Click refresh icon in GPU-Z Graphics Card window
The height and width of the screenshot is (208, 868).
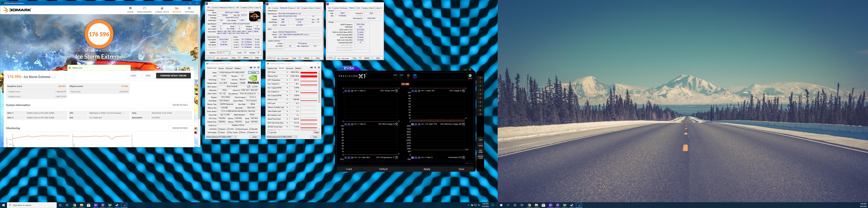(255, 67)
